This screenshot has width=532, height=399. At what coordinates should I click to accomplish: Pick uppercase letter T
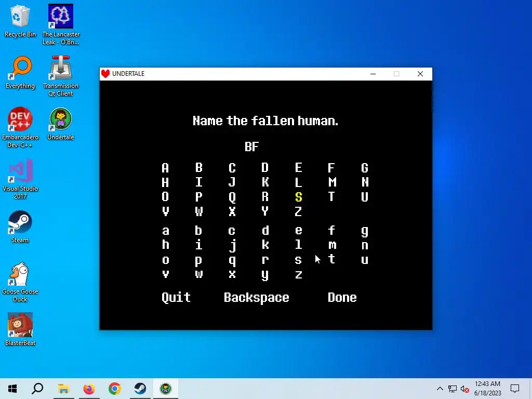click(x=331, y=196)
